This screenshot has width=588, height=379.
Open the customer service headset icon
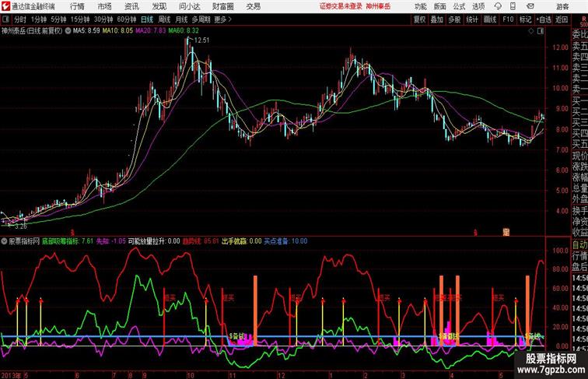pyautogui.click(x=498, y=6)
